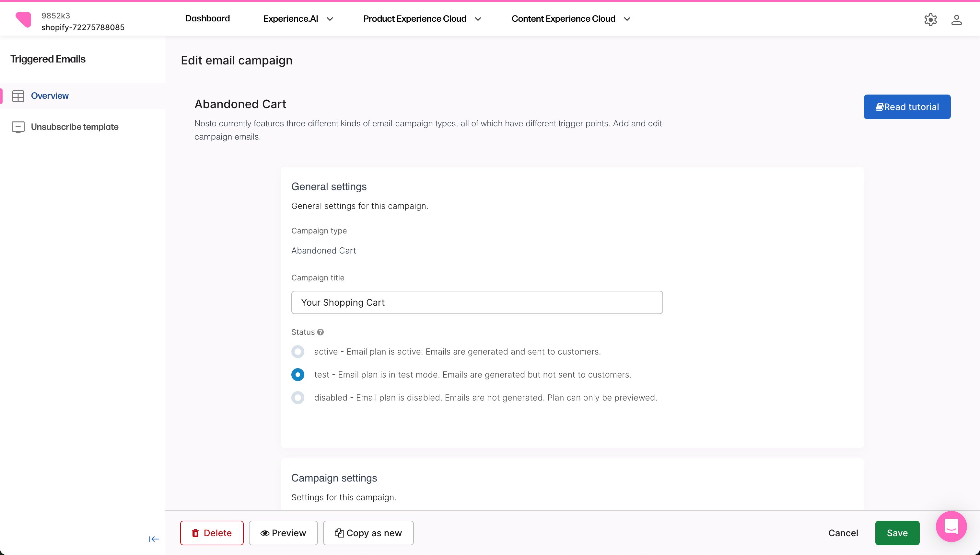The image size is (980, 555).
Task: Open the user account icon
Action: pos(956,19)
